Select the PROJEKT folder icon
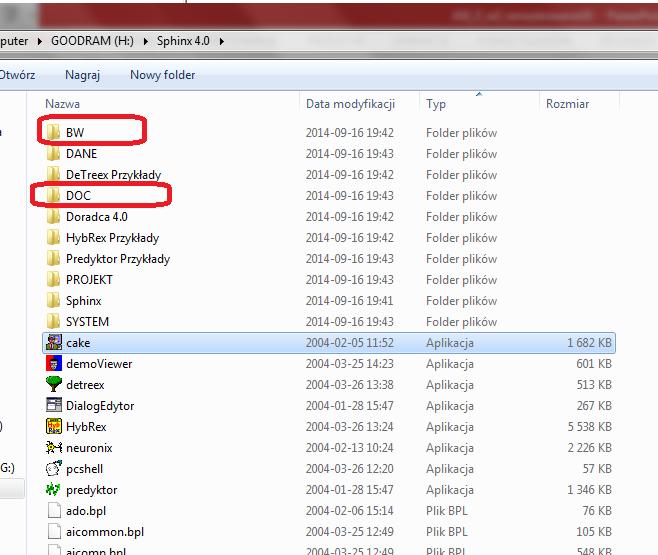Screen dimensions: 658x555 point(53,279)
